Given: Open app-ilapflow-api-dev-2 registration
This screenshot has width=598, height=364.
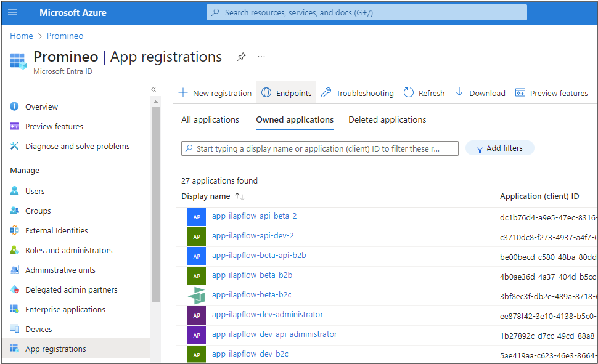Looking at the screenshot, I should [253, 235].
